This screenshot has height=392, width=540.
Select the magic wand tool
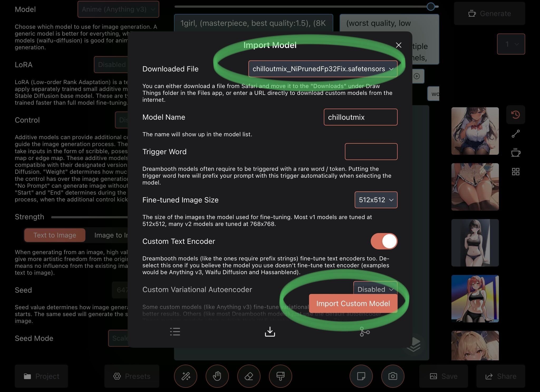[186, 376]
